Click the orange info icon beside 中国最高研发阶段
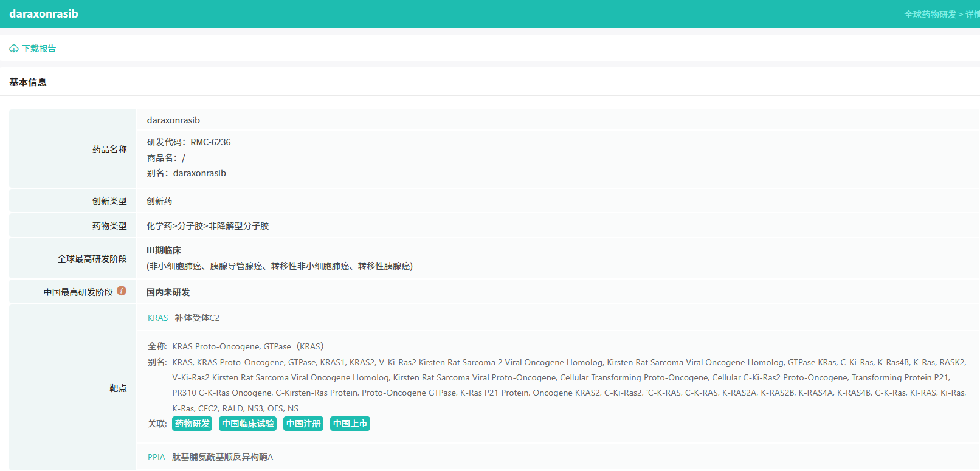The width and height of the screenshot is (980, 471). click(122, 291)
